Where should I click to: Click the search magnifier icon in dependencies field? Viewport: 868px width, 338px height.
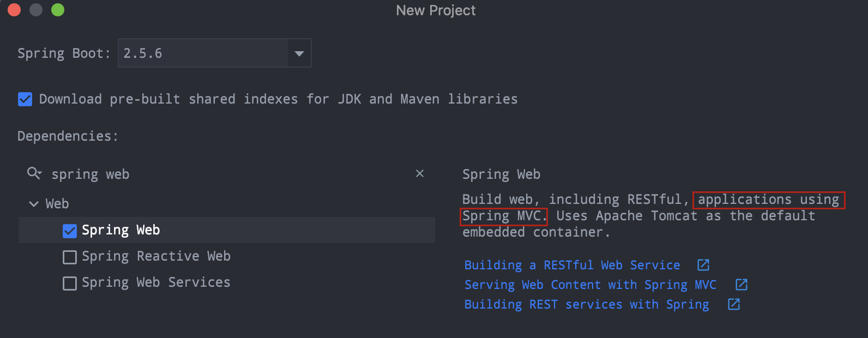(x=34, y=173)
